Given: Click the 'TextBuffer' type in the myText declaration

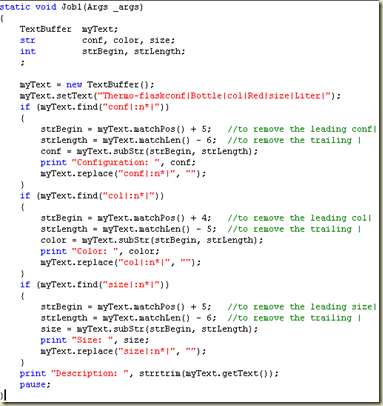Looking at the screenshot, I should pyautogui.click(x=46, y=29).
